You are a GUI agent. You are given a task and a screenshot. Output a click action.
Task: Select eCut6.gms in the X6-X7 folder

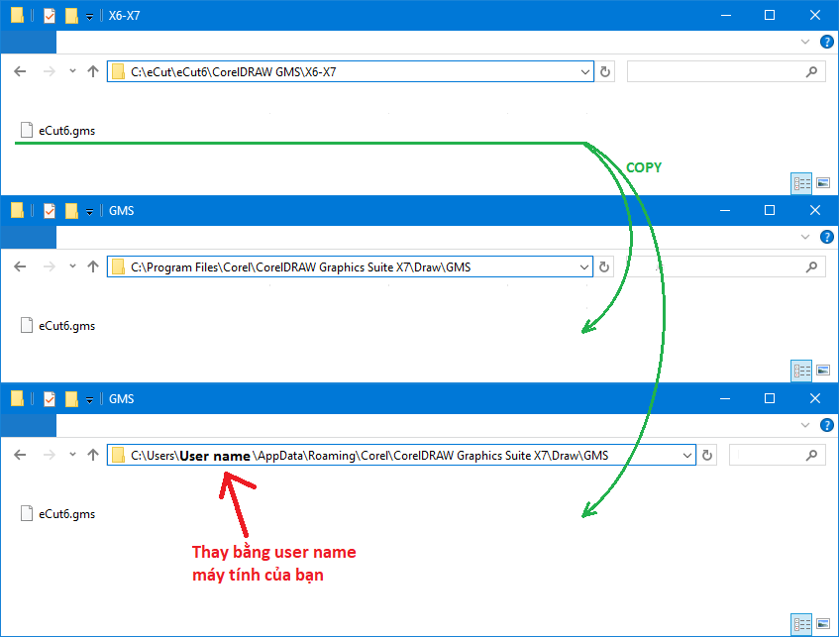tap(57, 130)
